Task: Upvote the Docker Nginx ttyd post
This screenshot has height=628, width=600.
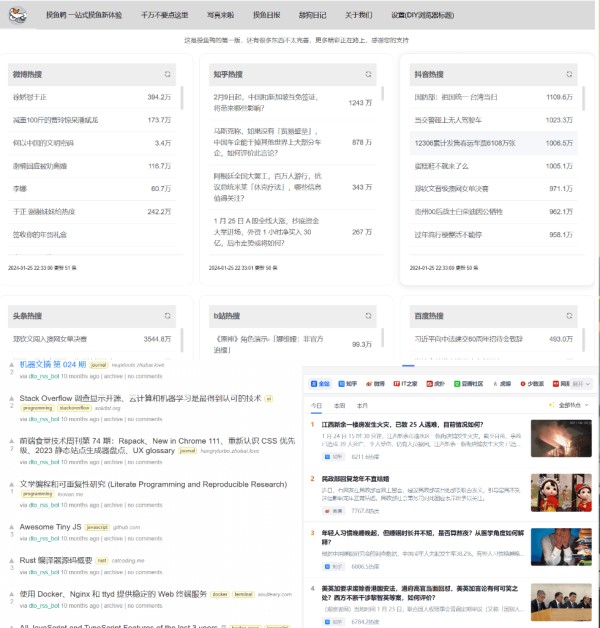Action: tap(12, 594)
